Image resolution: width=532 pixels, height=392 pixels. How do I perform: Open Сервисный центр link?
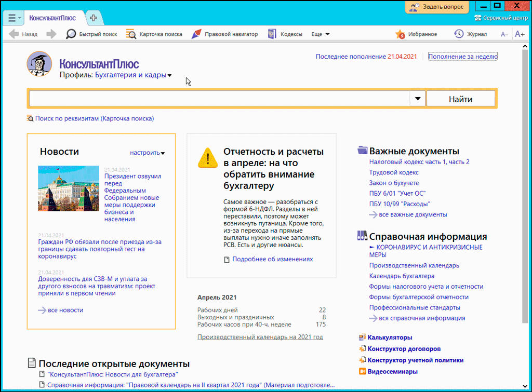(505, 18)
